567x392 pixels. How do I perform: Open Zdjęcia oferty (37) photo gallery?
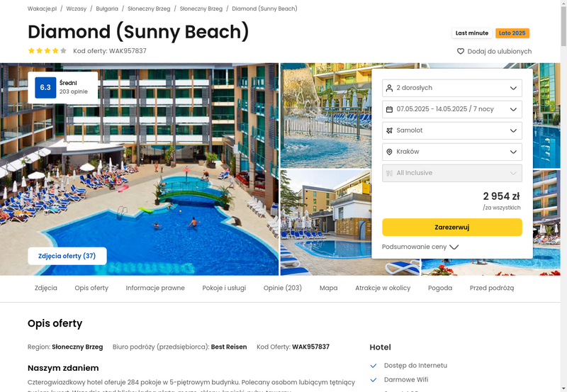[67, 256]
